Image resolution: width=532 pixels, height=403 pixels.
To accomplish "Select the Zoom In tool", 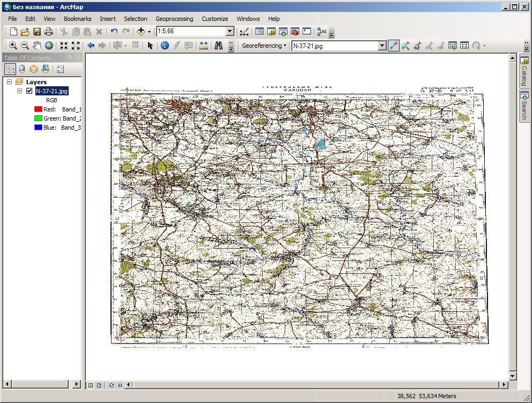I will (13, 45).
